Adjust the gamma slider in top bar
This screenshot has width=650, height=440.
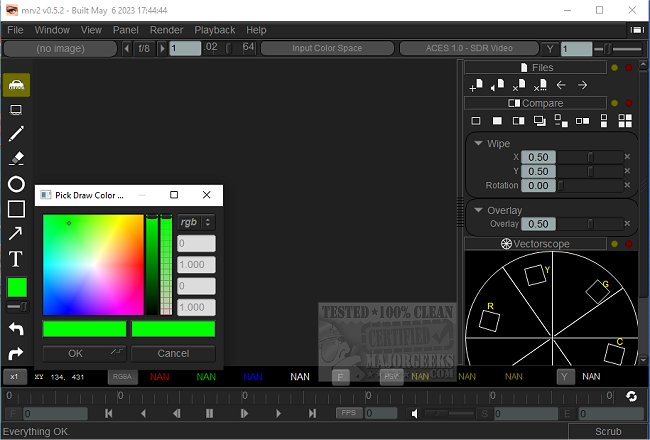618,49
